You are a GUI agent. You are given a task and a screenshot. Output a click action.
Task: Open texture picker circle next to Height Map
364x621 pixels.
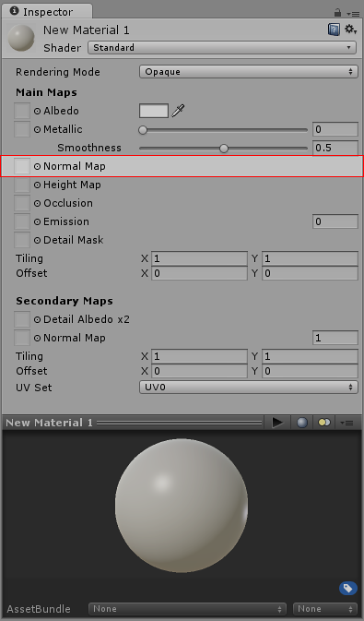(x=37, y=185)
